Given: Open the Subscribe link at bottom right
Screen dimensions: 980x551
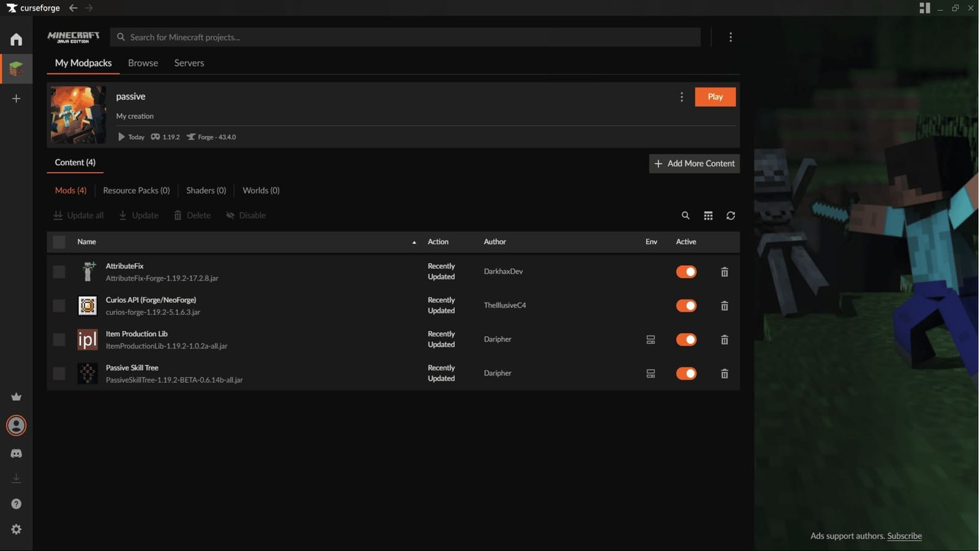Looking at the screenshot, I should click(x=905, y=536).
